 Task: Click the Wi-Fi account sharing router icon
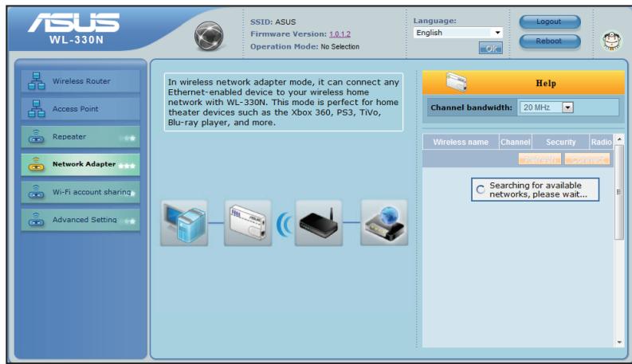click(37, 192)
